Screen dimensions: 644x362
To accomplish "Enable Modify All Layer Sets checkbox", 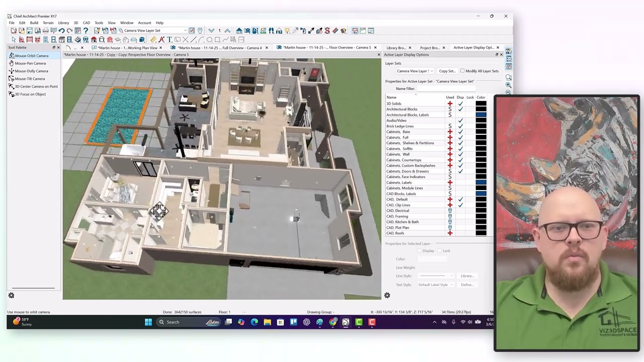I will [x=462, y=71].
